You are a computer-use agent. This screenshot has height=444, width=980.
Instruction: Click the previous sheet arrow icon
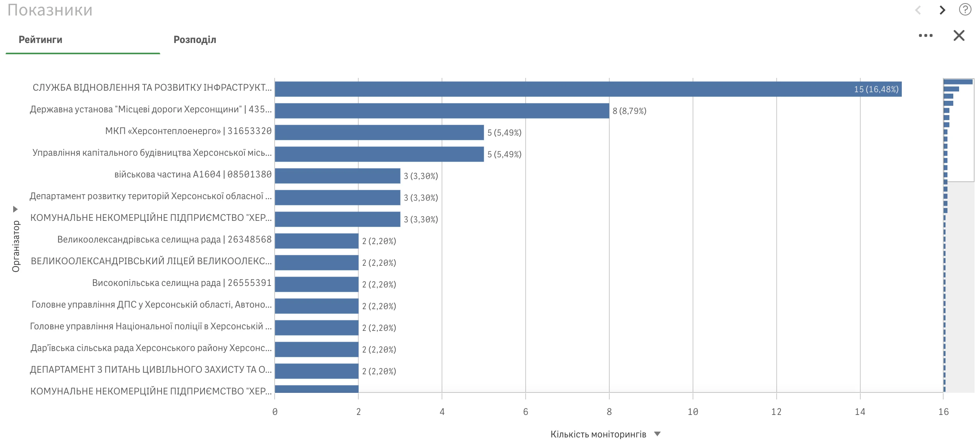coord(918,10)
